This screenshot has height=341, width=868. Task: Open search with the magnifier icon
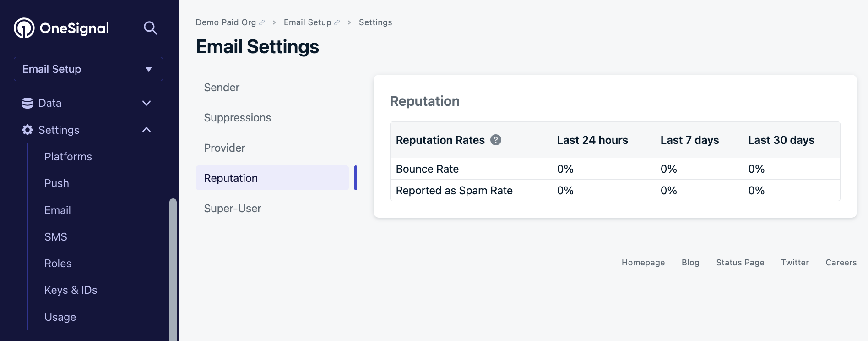point(150,28)
